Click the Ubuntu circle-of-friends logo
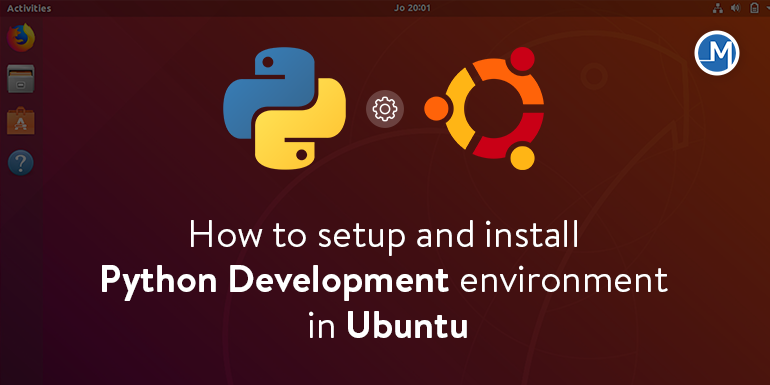The image size is (770, 385). [484, 109]
